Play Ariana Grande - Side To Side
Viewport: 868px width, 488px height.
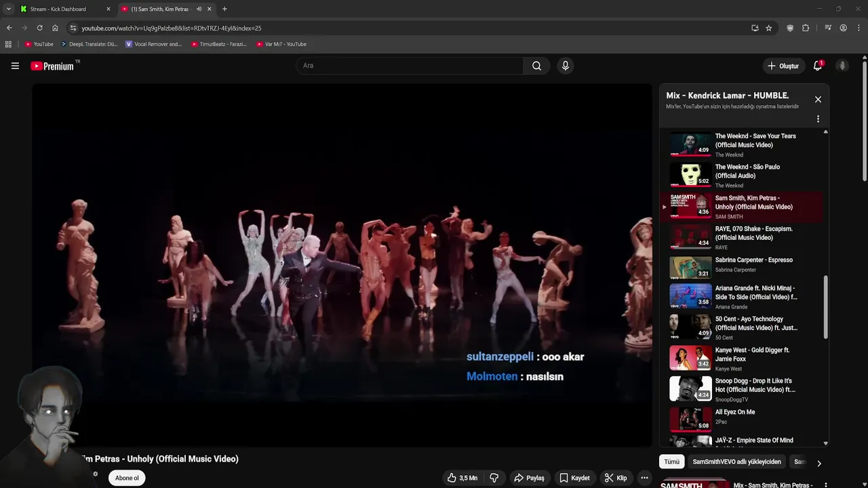tap(743, 297)
